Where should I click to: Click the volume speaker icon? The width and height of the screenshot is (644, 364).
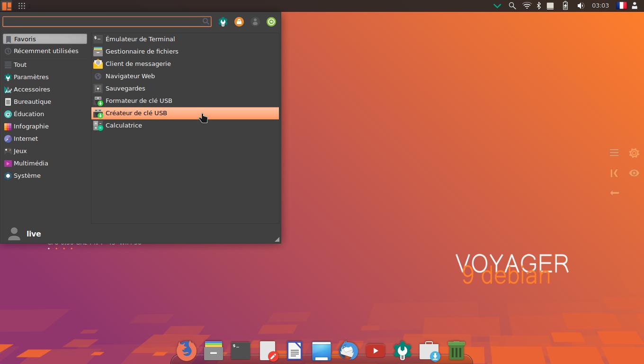coord(581,6)
